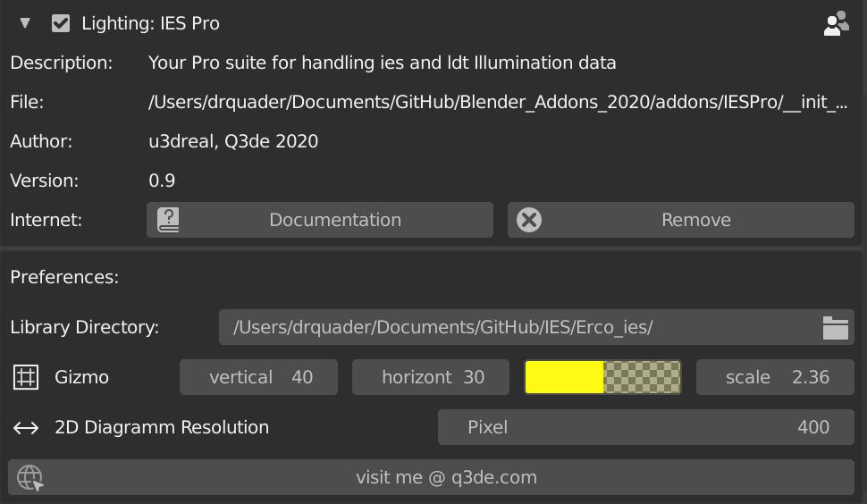Click the help book icon on Documentation
Screen dimensions: 867x504
click(168, 220)
